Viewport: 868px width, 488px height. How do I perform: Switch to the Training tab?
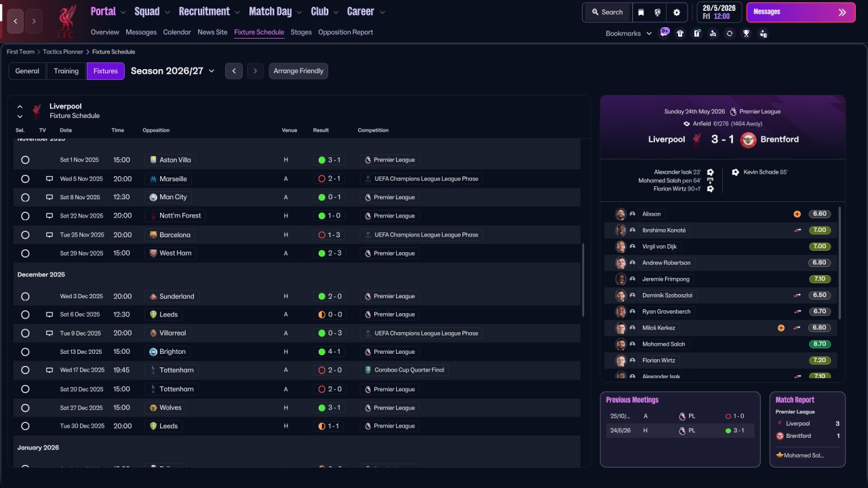pyautogui.click(x=66, y=71)
